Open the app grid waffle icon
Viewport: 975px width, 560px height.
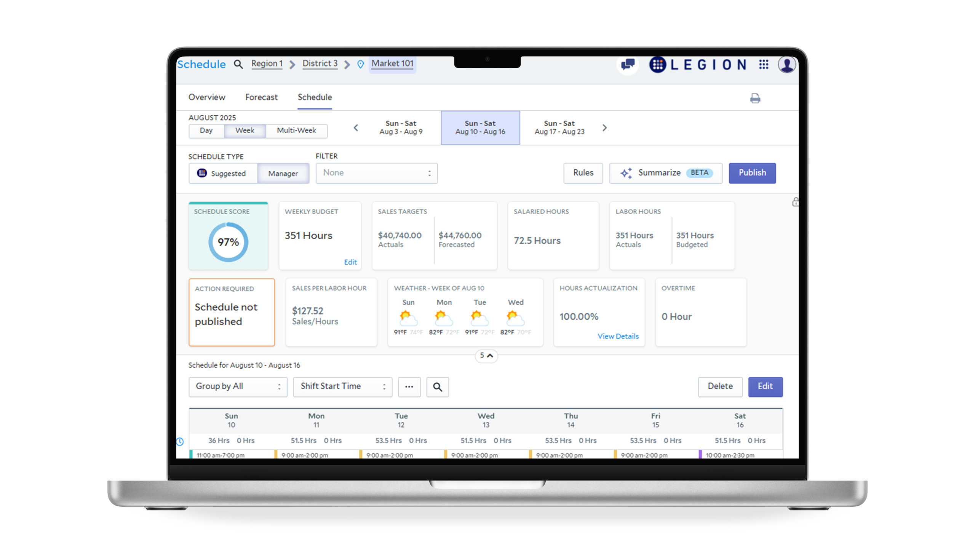coord(764,65)
